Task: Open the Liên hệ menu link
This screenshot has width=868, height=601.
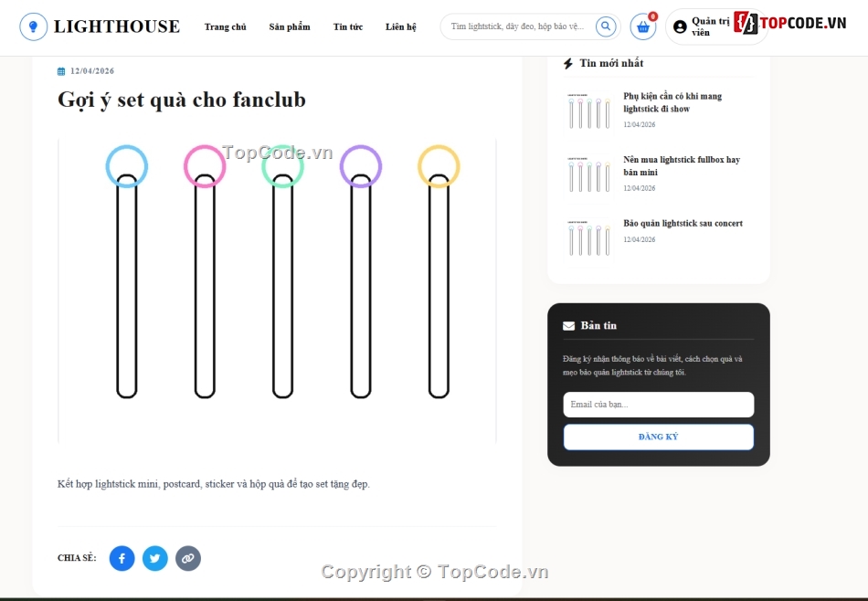Action: 401,26
